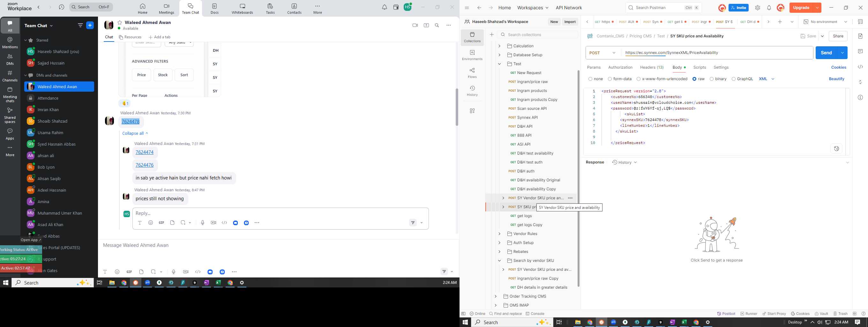Expand the Vendor Rules folder
The height and width of the screenshot is (327, 868).
(499, 234)
